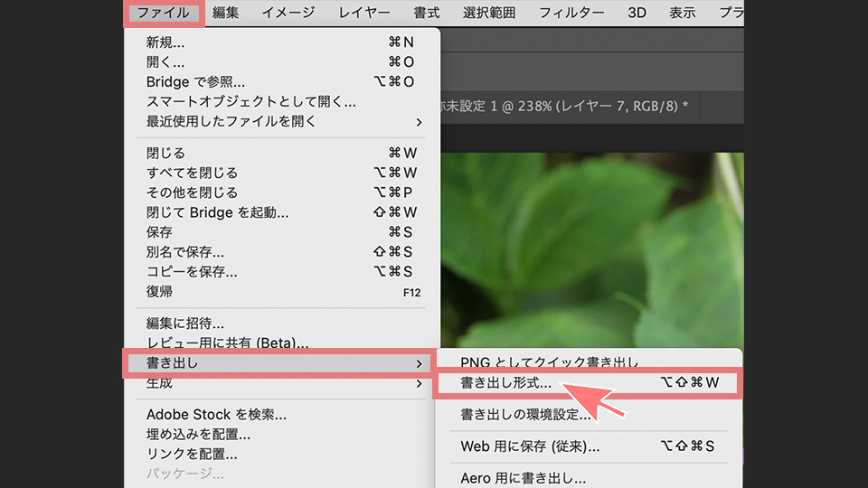
Task: Choose 復帰 menu item
Action: (x=282, y=292)
